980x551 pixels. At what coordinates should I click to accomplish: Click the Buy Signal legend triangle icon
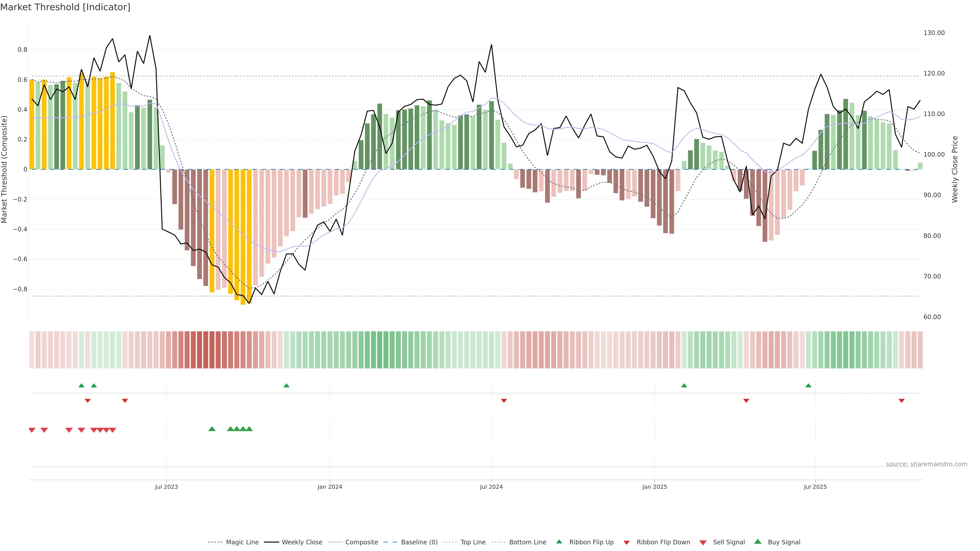click(758, 542)
